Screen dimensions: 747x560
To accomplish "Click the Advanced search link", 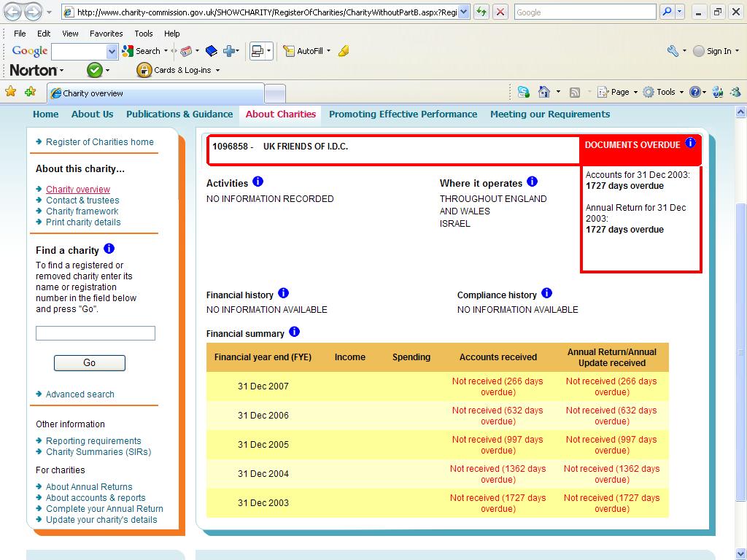I will [80, 394].
